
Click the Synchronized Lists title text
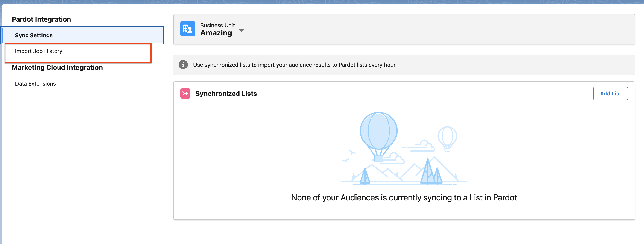(226, 94)
